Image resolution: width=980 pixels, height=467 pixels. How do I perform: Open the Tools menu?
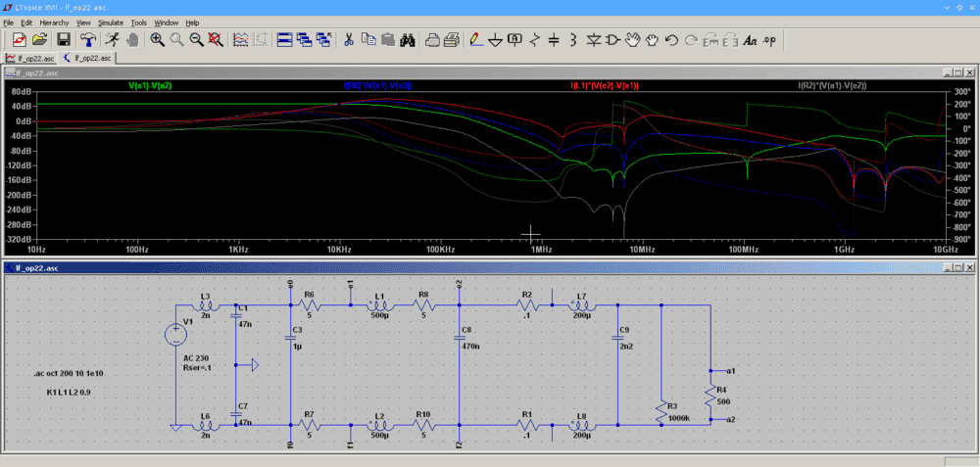tap(139, 22)
